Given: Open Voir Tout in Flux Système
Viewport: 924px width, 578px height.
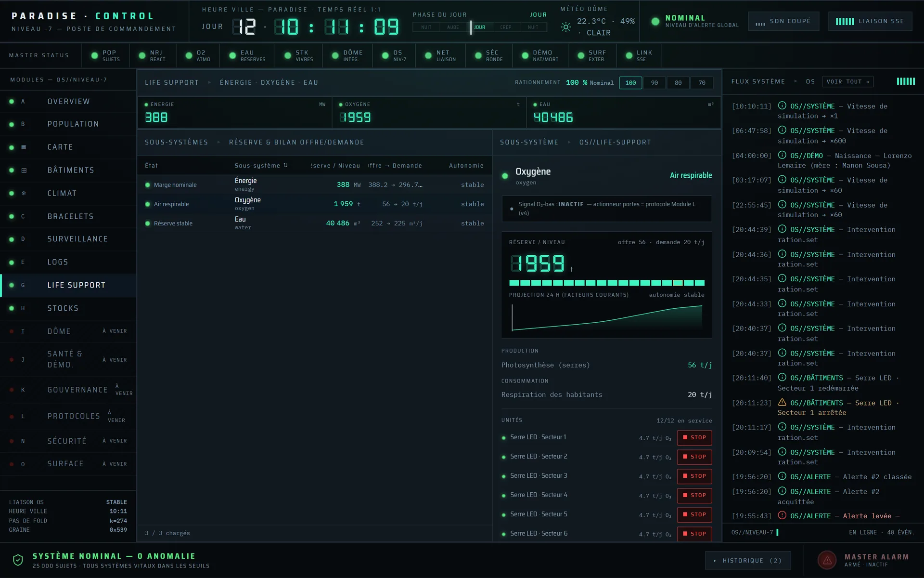Looking at the screenshot, I should [x=847, y=82].
